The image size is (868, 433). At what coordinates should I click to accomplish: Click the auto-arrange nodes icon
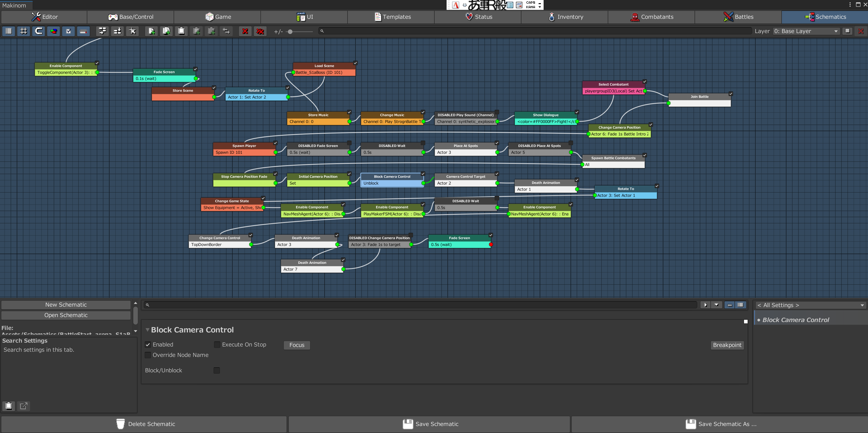pos(102,31)
